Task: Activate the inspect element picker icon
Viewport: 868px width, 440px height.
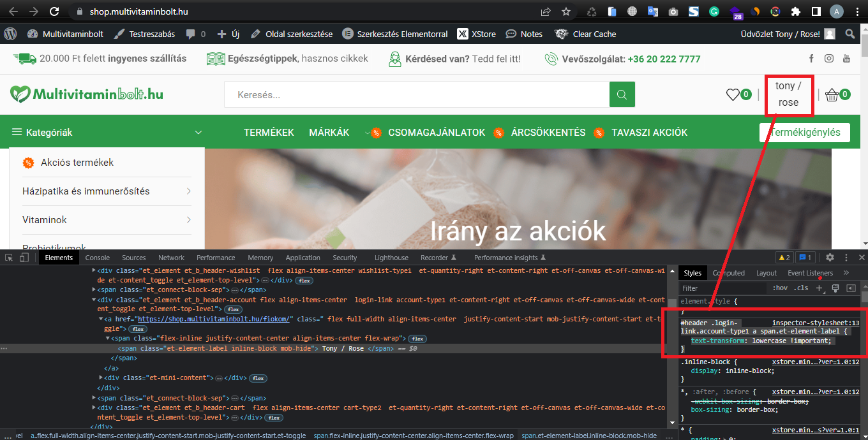Action: (x=10, y=258)
